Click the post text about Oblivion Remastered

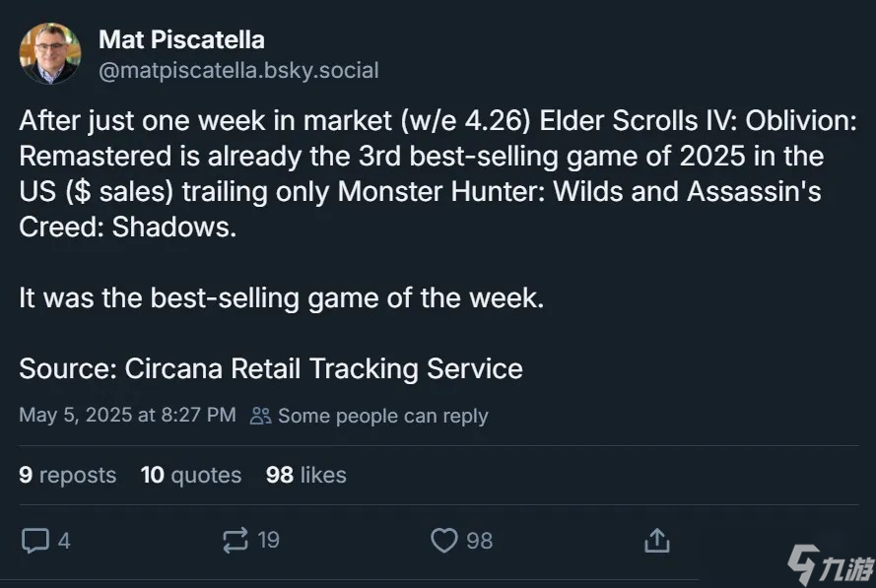tap(438, 173)
